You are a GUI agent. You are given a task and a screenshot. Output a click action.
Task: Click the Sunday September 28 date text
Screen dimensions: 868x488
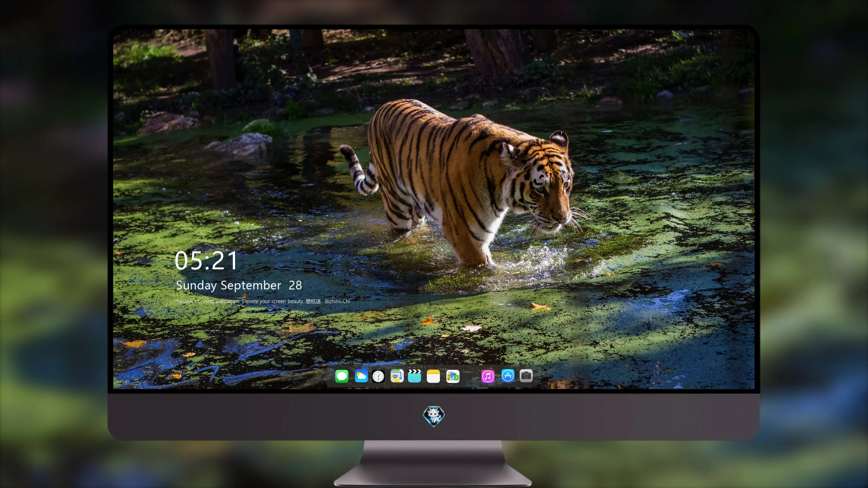click(239, 285)
